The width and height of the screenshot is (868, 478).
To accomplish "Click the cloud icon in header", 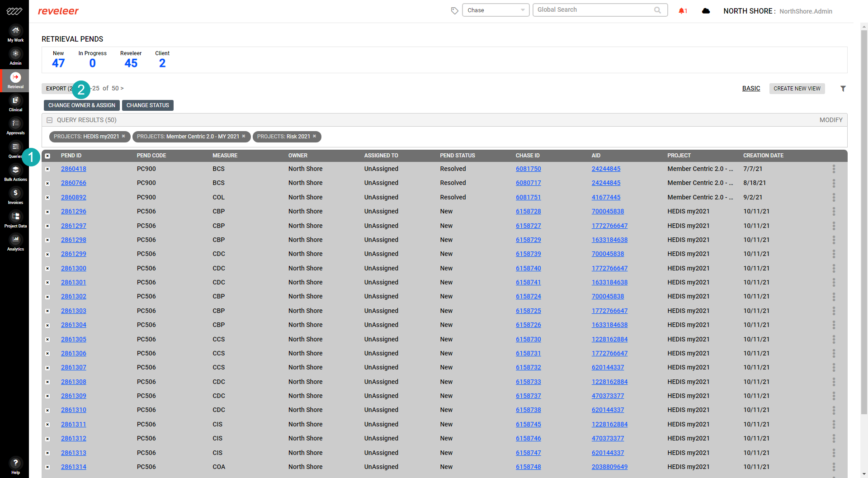I will click(x=706, y=11).
